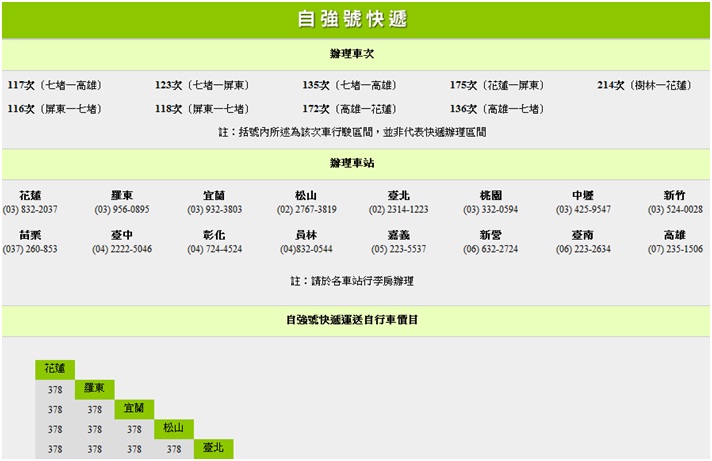The image size is (712, 461).
Task: Click green 羅東 cell in price table
Action: 94,389
